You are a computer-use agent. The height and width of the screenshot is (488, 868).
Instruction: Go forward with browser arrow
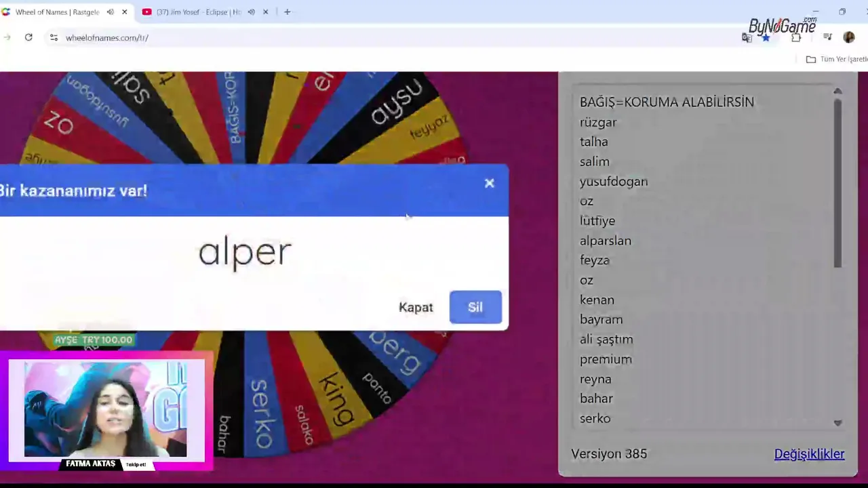7,37
